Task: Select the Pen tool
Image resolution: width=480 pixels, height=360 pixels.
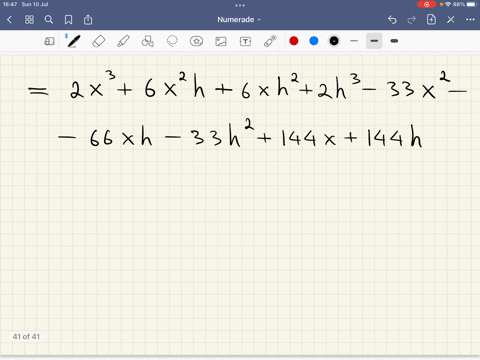Action: pyautogui.click(x=74, y=41)
